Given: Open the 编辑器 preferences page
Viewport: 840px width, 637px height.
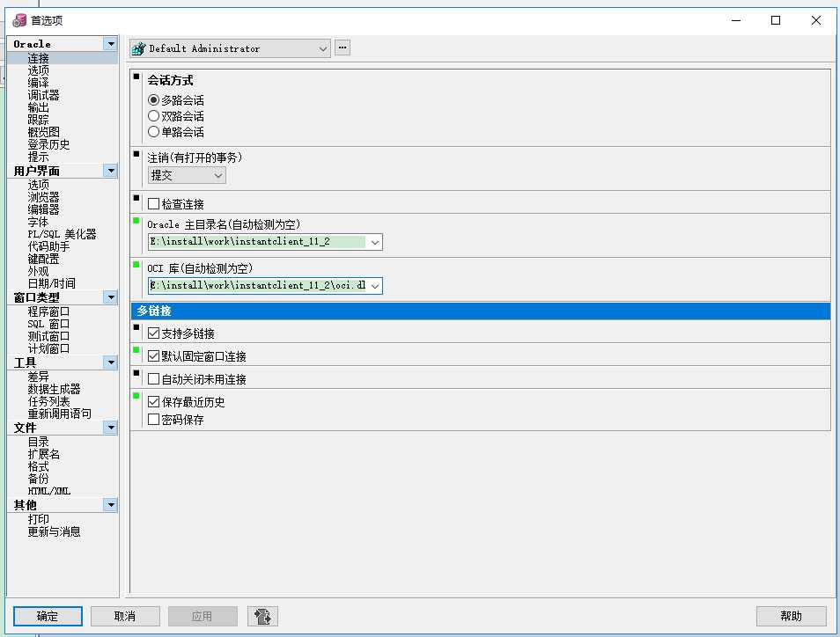Looking at the screenshot, I should pos(43,209).
